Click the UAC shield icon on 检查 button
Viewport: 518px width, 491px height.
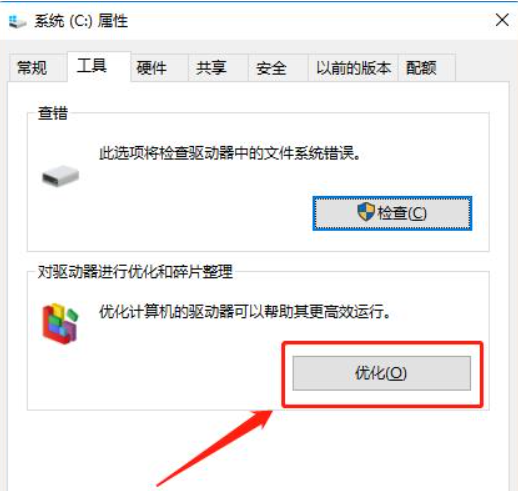pyautogui.click(x=366, y=212)
